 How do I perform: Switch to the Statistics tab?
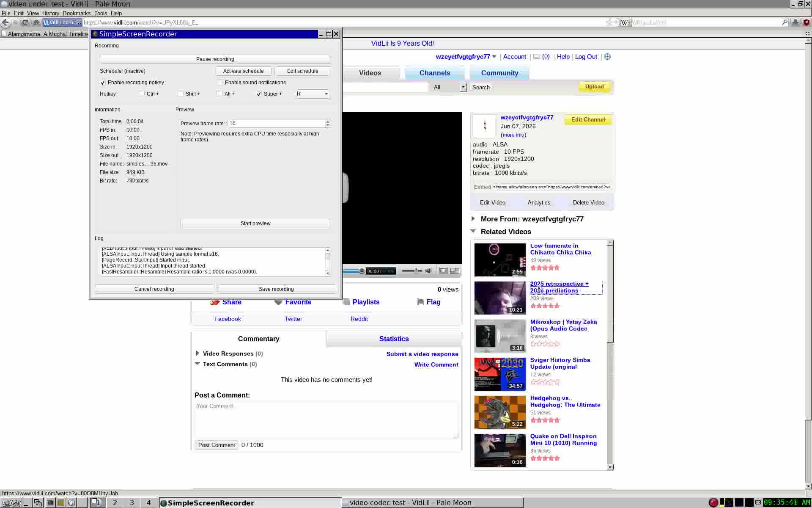[x=394, y=339]
